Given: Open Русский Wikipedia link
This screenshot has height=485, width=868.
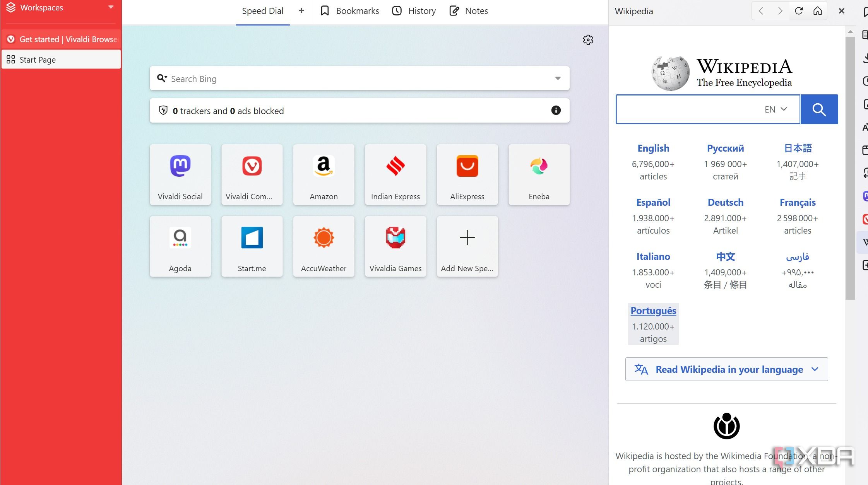Looking at the screenshot, I should coord(725,148).
